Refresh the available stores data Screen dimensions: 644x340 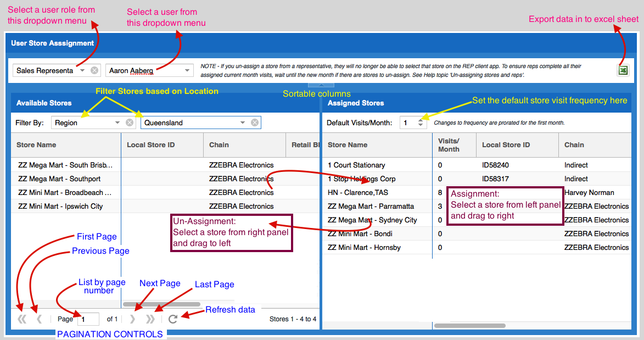pos(173,319)
